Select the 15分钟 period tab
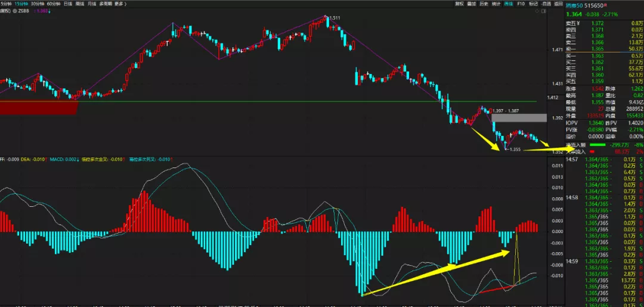 (x=21, y=4)
